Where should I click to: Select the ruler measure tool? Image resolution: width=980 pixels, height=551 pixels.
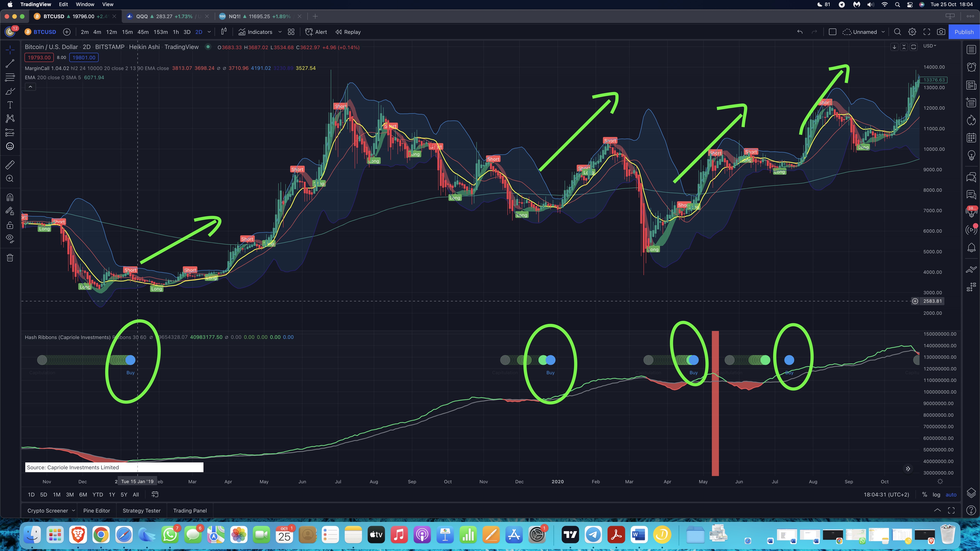pyautogui.click(x=10, y=165)
